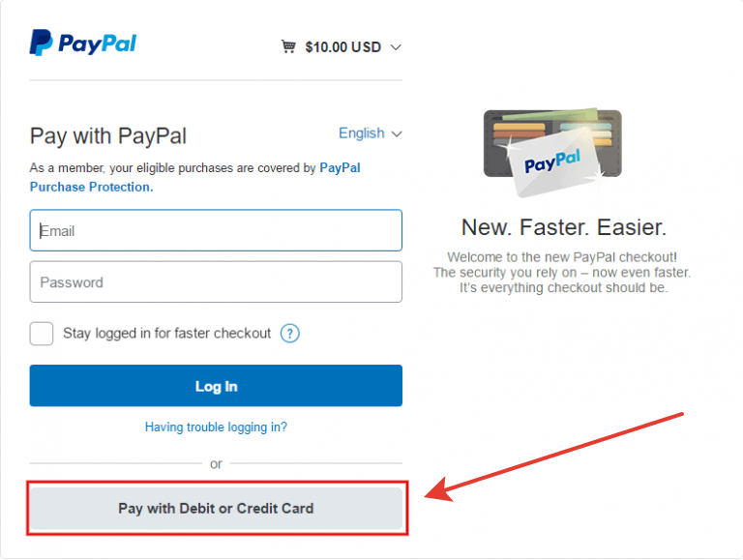Click the chevron next to English
The width and height of the screenshot is (743, 560).
(397, 134)
